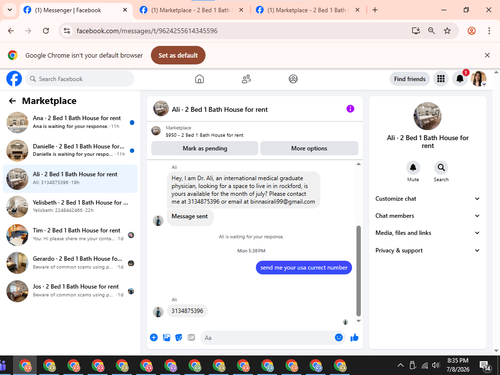The width and height of the screenshot is (500, 375).
Task: Dismiss the default browser notification bar
Action: (x=487, y=55)
